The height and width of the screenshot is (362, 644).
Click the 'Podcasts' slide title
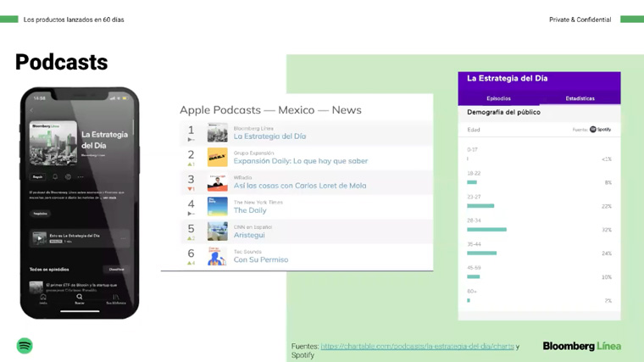62,62
